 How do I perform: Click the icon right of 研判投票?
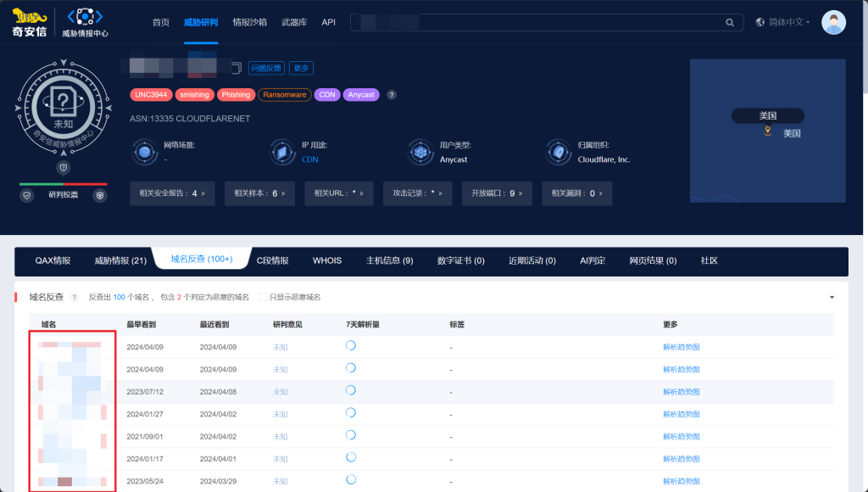(x=100, y=195)
